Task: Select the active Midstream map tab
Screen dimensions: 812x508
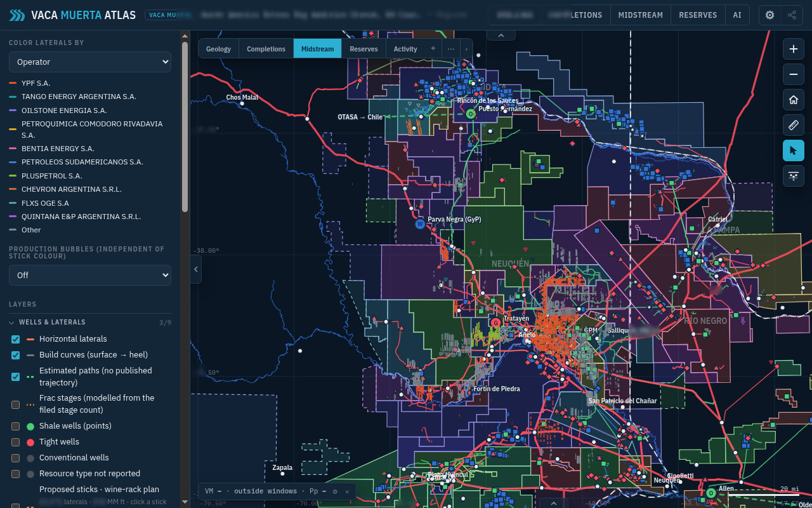Action: [x=318, y=49]
